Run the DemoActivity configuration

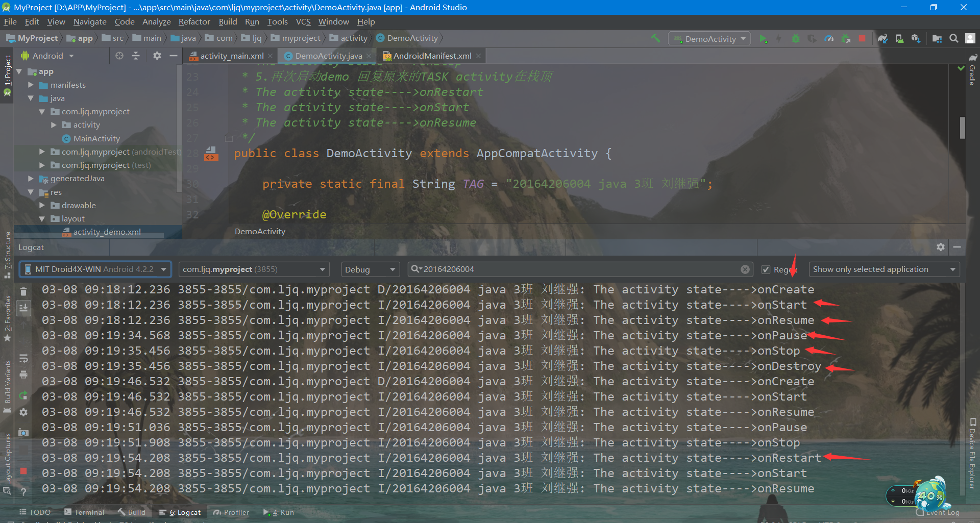point(764,38)
